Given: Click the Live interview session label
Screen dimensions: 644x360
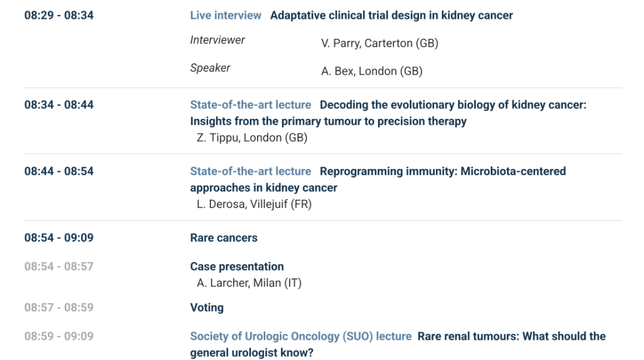Looking at the screenshot, I should click(225, 16).
